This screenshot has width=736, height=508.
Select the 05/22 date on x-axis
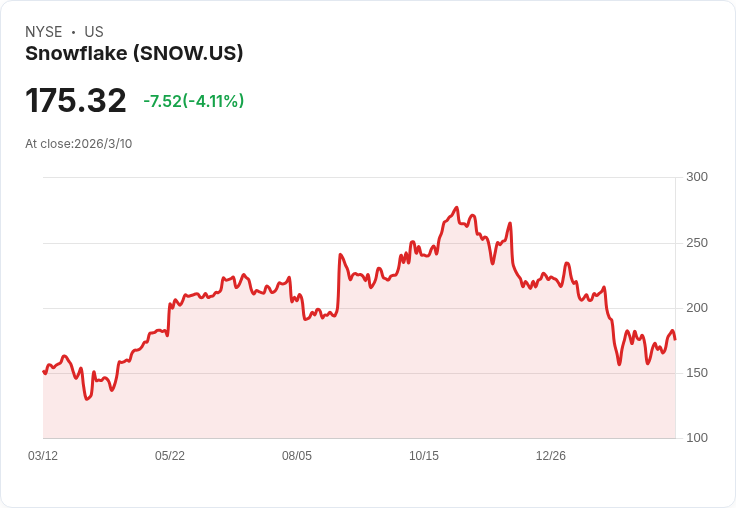click(x=170, y=456)
